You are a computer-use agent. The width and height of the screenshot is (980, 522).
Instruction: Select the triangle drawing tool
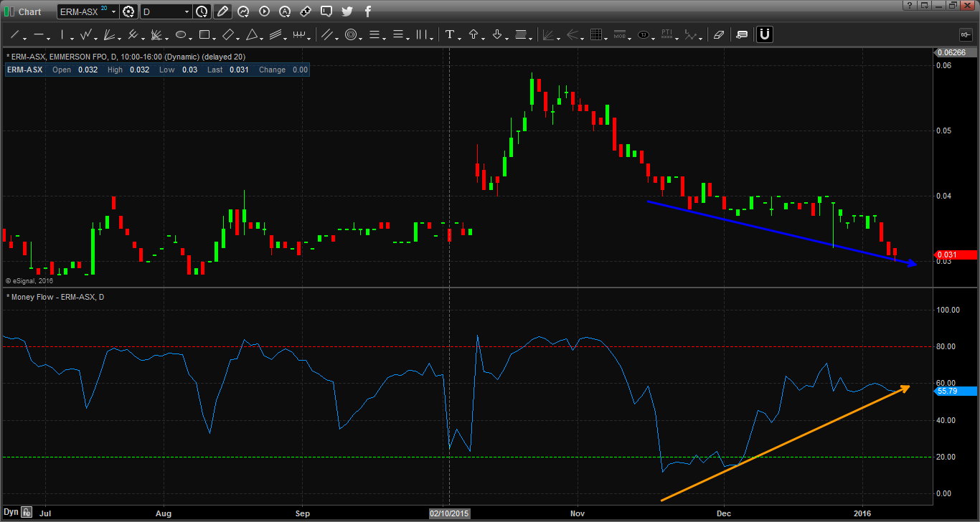coord(252,34)
